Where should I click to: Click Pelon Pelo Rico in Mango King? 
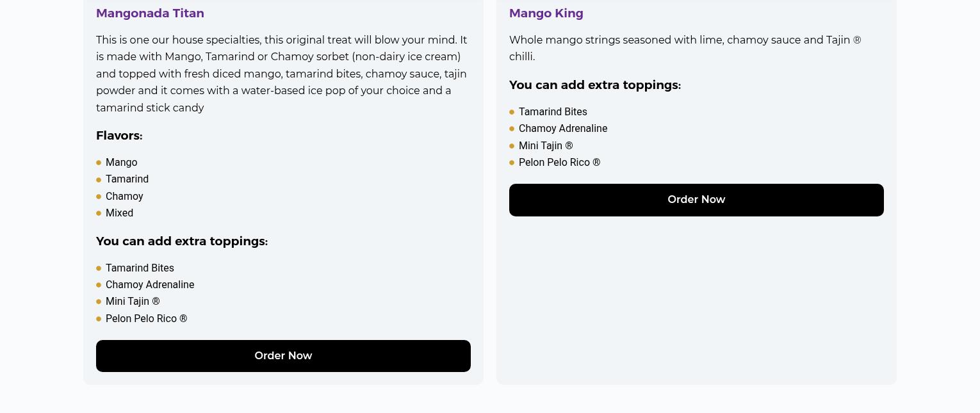pos(559,163)
